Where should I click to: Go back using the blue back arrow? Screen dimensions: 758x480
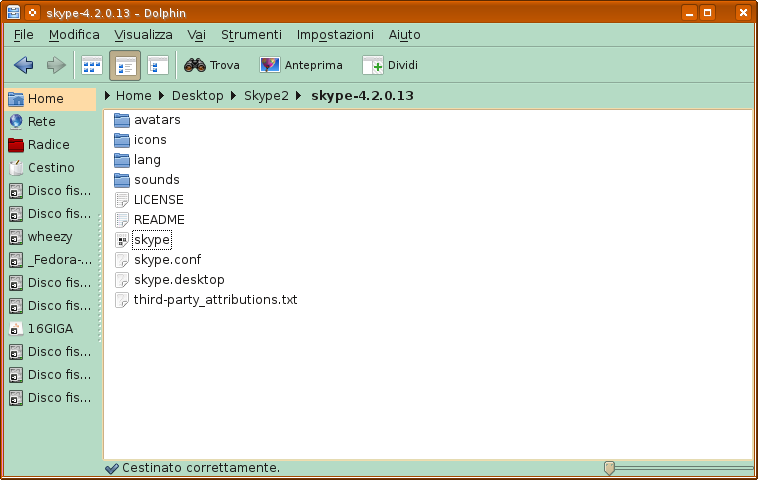point(24,65)
